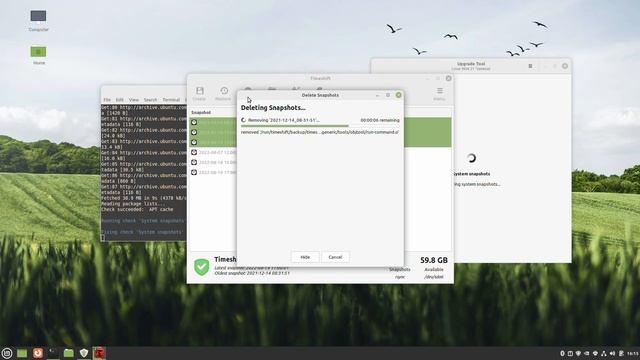Open the File menu in the terminal
Screen dimensions: 640x360
107,100
